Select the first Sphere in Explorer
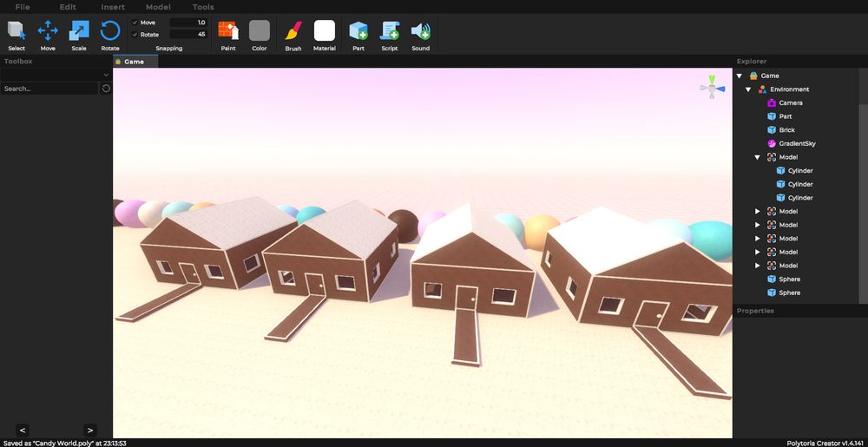The height and width of the screenshot is (447, 868). pos(789,279)
